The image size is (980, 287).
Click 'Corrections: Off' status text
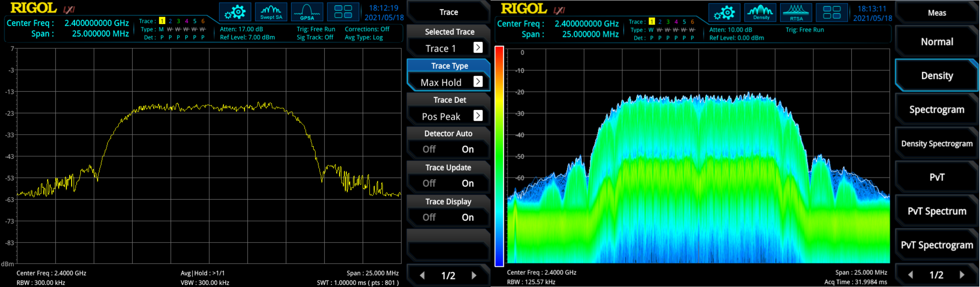[367, 29]
